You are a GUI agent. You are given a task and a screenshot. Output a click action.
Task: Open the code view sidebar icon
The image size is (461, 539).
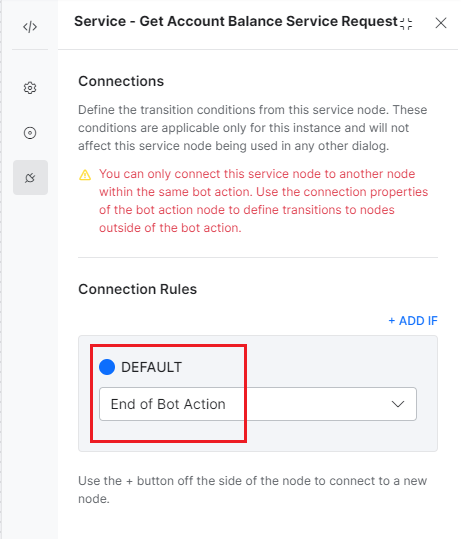pos(30,26)
